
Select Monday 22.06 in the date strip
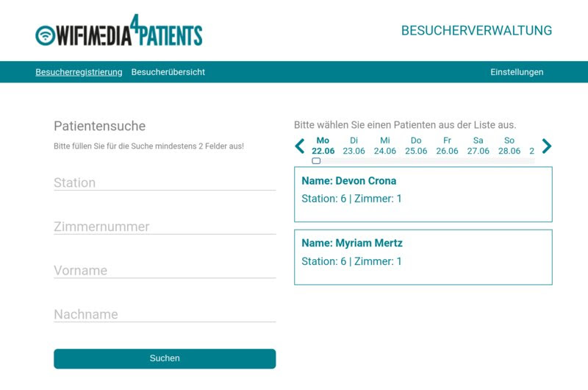click(x=323, y=146)
